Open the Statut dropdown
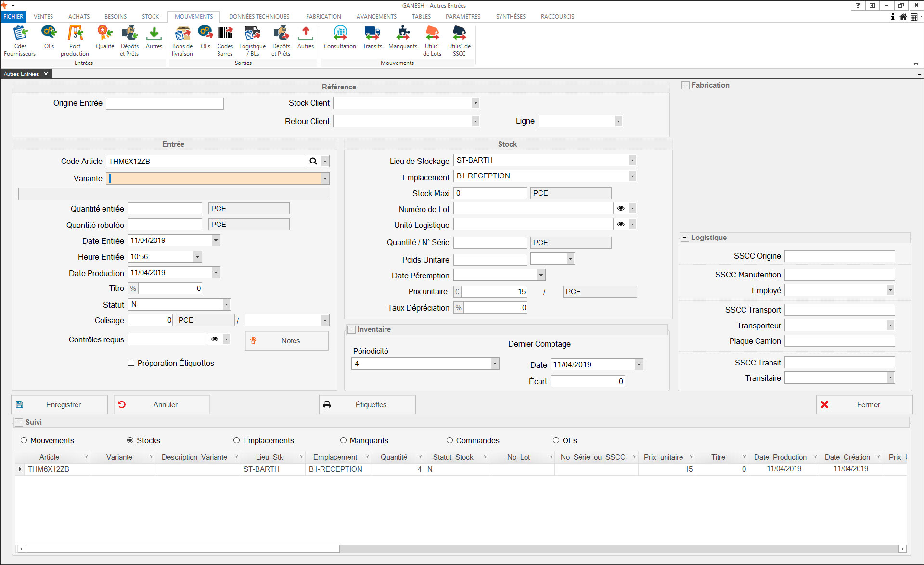The width and height of the screenshot is (924, 565). coord(226,304)
